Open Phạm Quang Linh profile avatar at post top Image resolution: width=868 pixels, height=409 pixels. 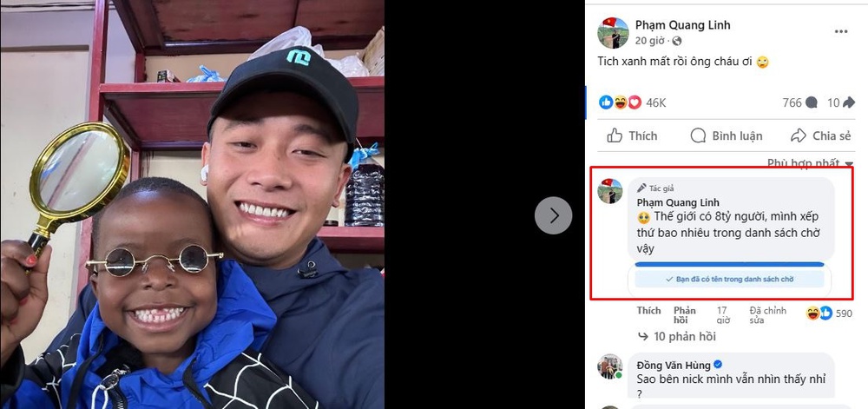613,33
